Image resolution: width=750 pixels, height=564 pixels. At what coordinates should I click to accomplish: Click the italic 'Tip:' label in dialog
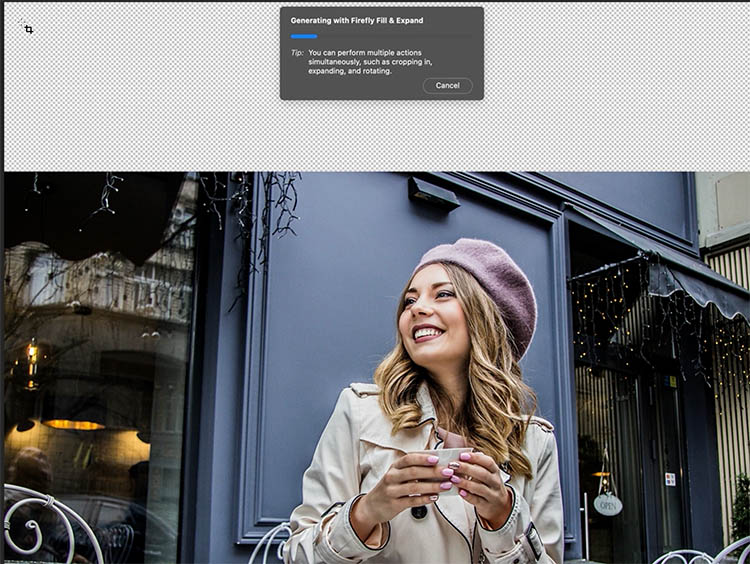click(x=296, y=52)
